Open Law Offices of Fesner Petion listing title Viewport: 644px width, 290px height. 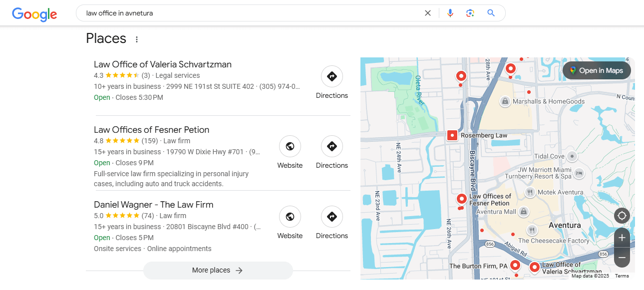pos(152,130)
